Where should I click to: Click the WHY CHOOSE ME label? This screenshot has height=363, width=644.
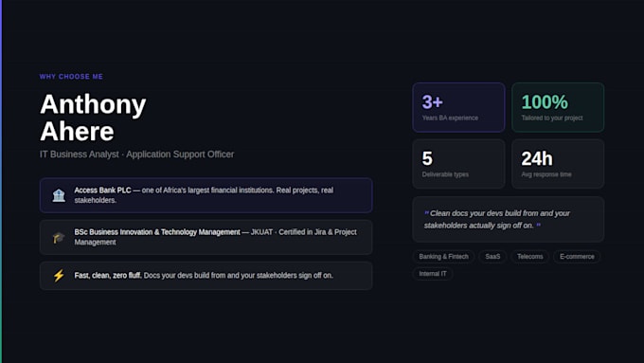(x=71, y=77)
